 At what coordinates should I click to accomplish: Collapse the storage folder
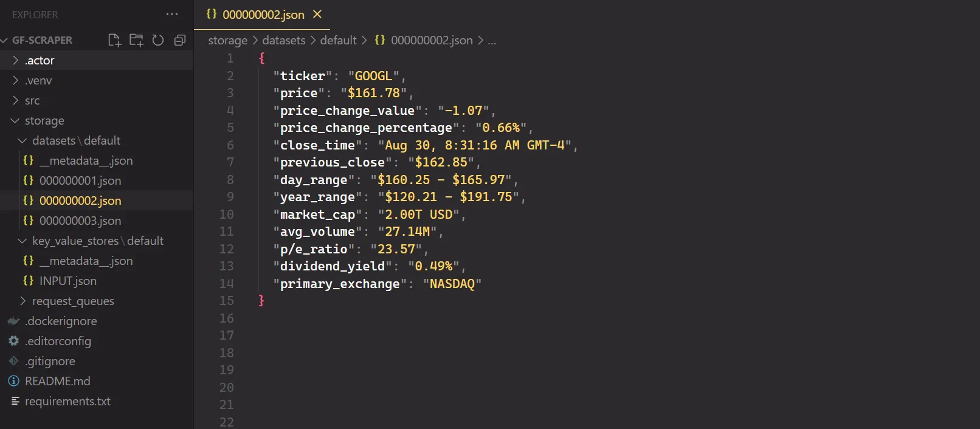tap(44, 120)
